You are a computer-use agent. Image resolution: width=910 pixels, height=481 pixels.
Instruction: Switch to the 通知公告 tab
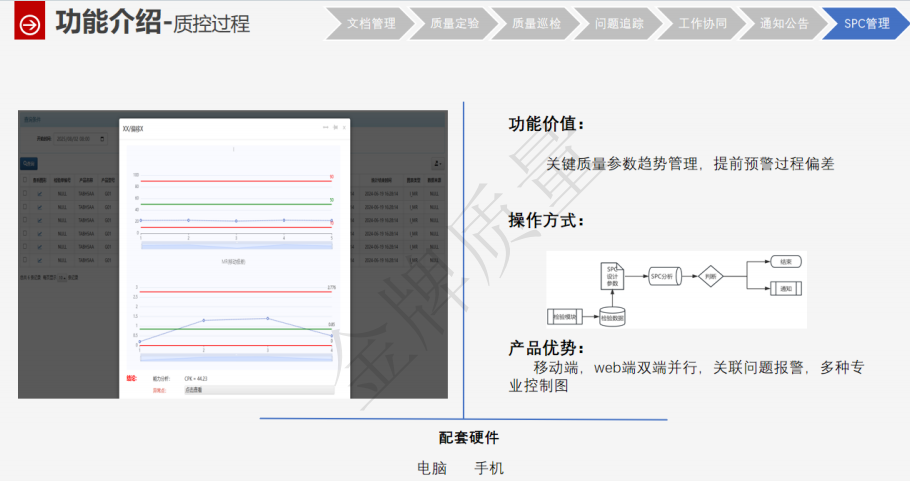[785, 24]
